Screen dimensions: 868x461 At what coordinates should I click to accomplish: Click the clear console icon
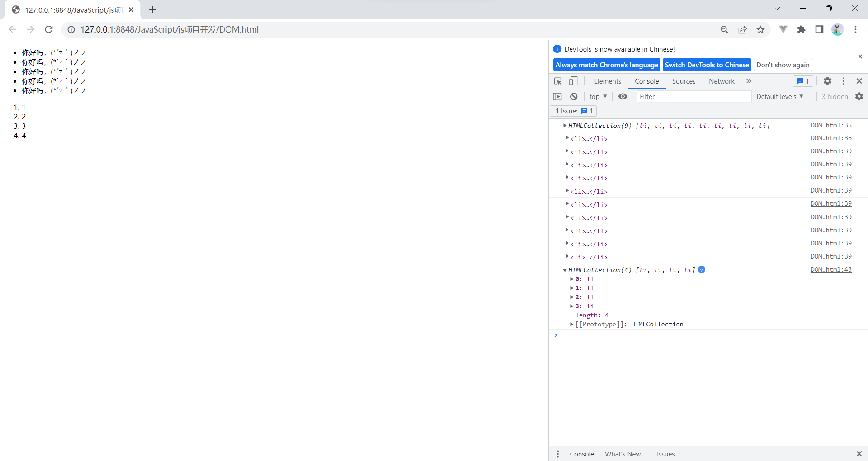pyautogui.click(x=573, y=96)
